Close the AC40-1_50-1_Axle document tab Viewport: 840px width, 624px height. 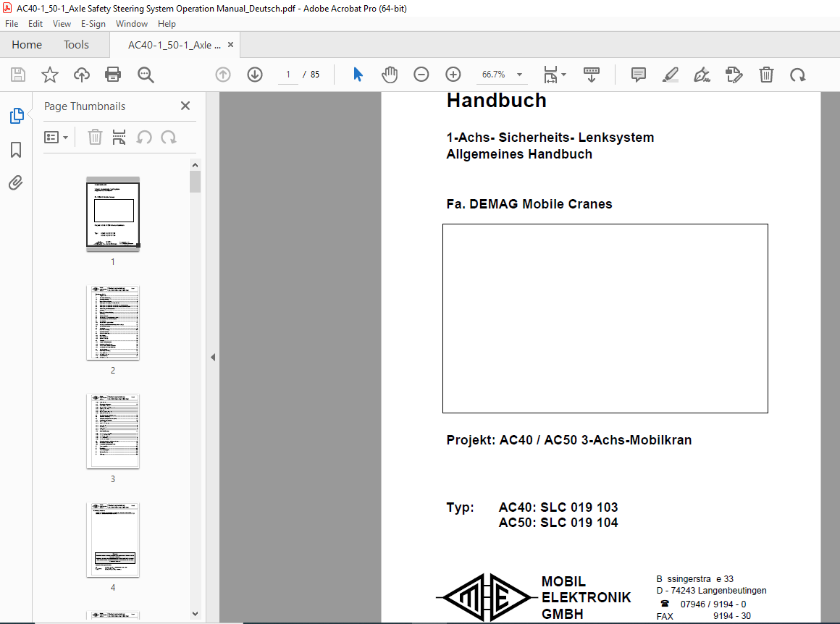coord(230,44)
